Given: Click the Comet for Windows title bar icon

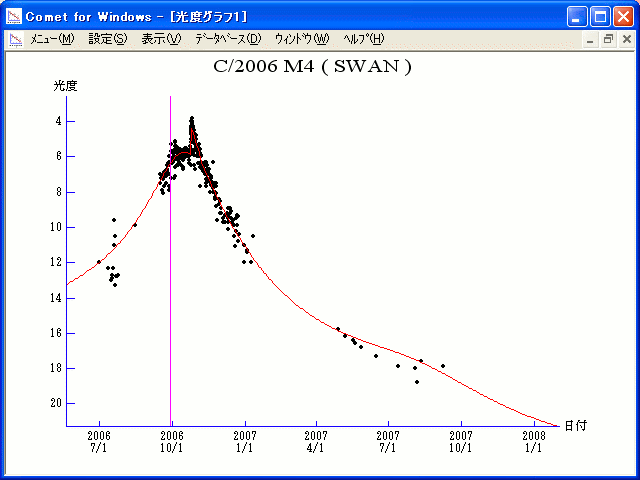Looking at the screenshot, I should pos(14,16).
